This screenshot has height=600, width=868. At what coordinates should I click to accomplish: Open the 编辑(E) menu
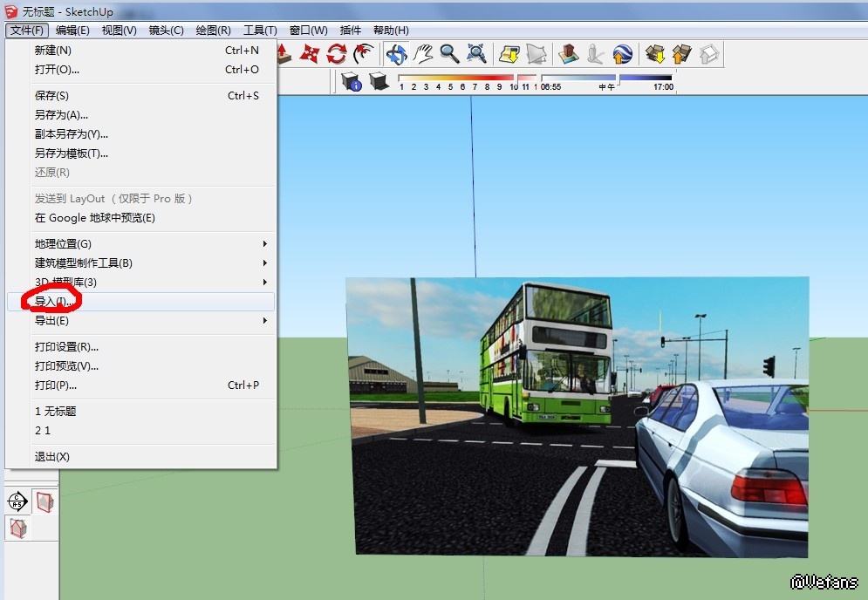pyautogui.click(x=72, y=31)
